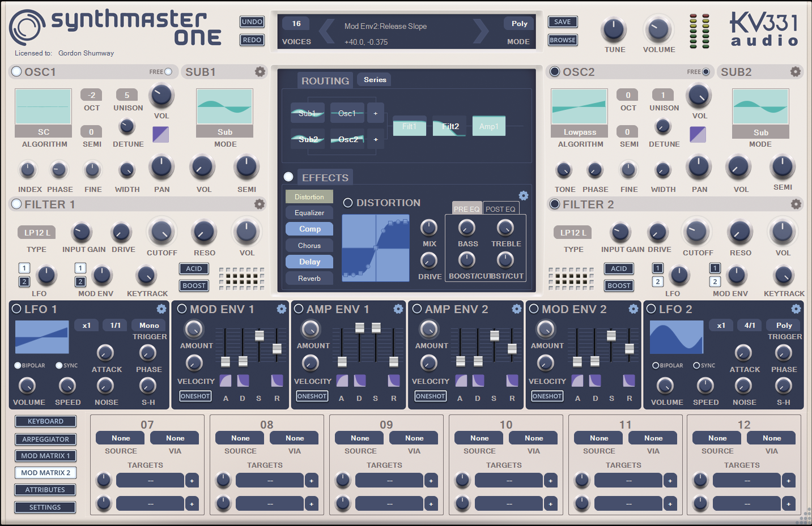Select previous preset with left arrow
Image resolution: width=812 pixels, height=526 pixels.
pos(327,31)
